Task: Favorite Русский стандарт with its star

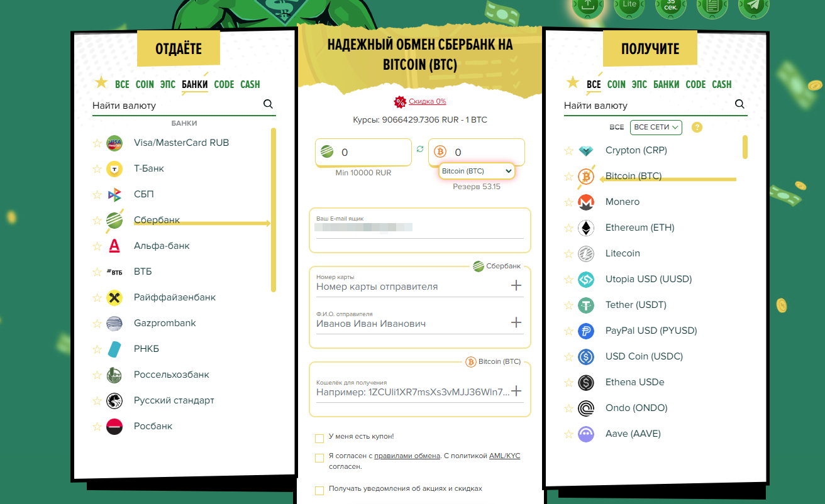Action: tap(97, 401)
